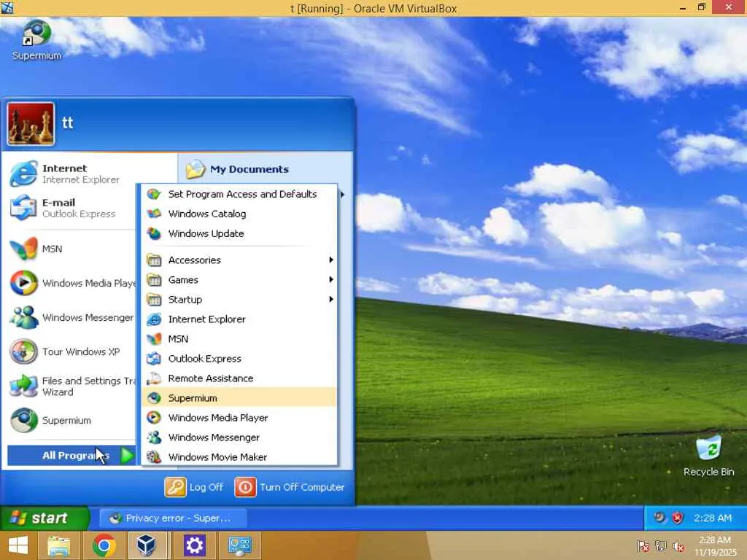747x560 pixels.
Task: Expand the Games submenu
Action: [x=239, y=280]
